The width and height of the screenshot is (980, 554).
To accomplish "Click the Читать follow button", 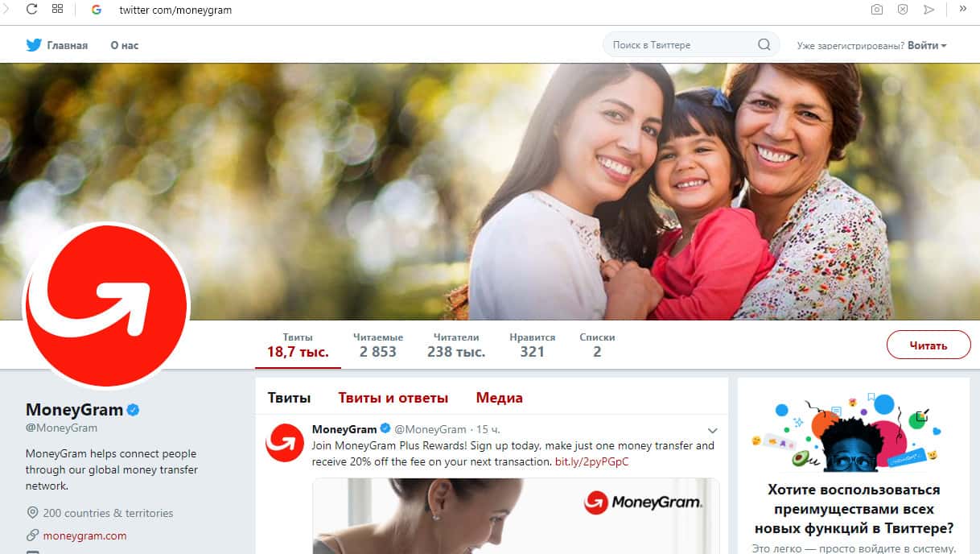I will [929, 345].
